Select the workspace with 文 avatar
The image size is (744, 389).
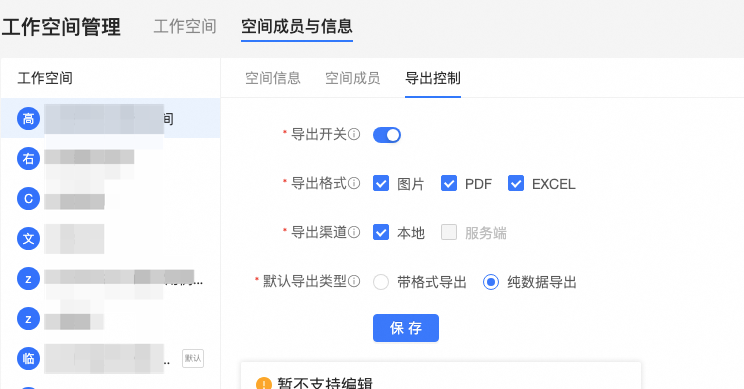coord(110,238)
